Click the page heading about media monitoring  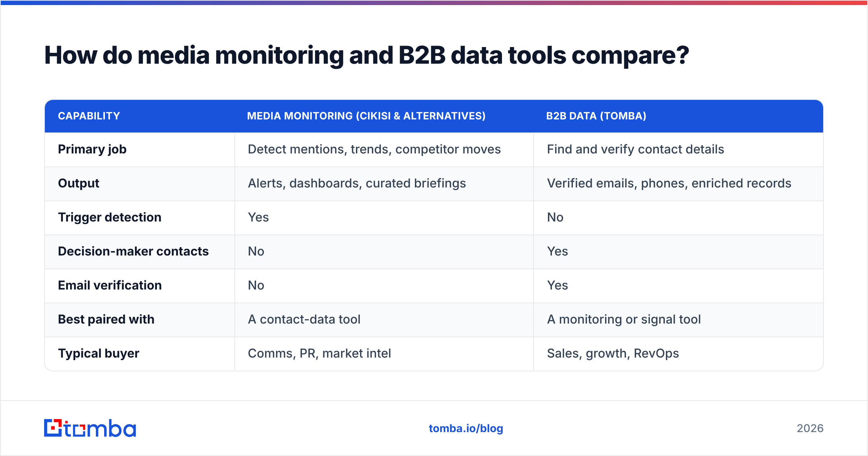pos(367,55)
